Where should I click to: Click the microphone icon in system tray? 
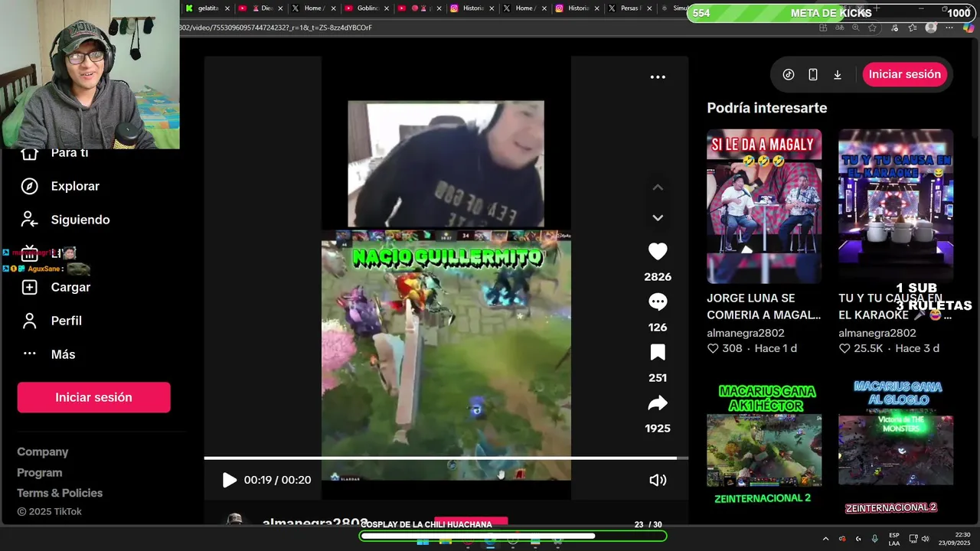tap(874, 539)
